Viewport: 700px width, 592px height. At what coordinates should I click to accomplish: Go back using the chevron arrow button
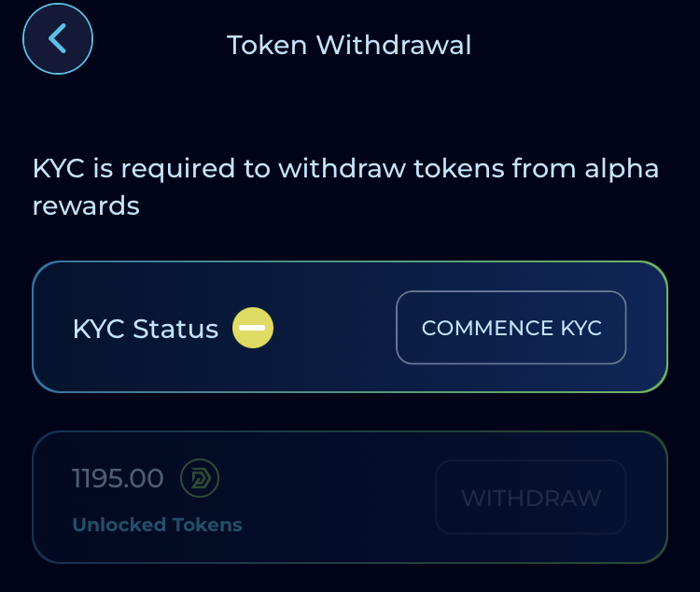tap(58, 39)
